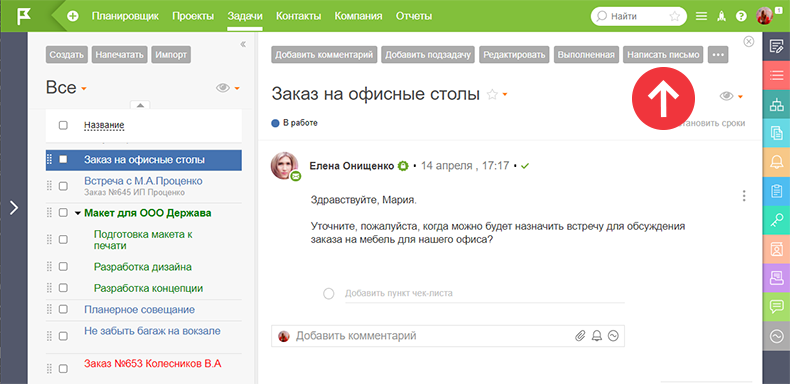
Task: Open the user avatar in top-right corner
Action: tap(764, 16)
